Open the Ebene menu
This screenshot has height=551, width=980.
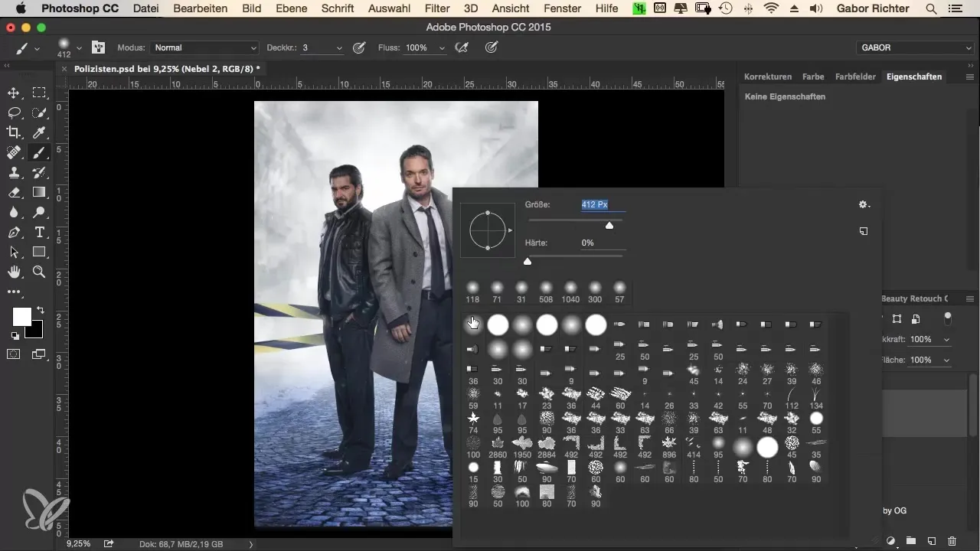(292, 8)
